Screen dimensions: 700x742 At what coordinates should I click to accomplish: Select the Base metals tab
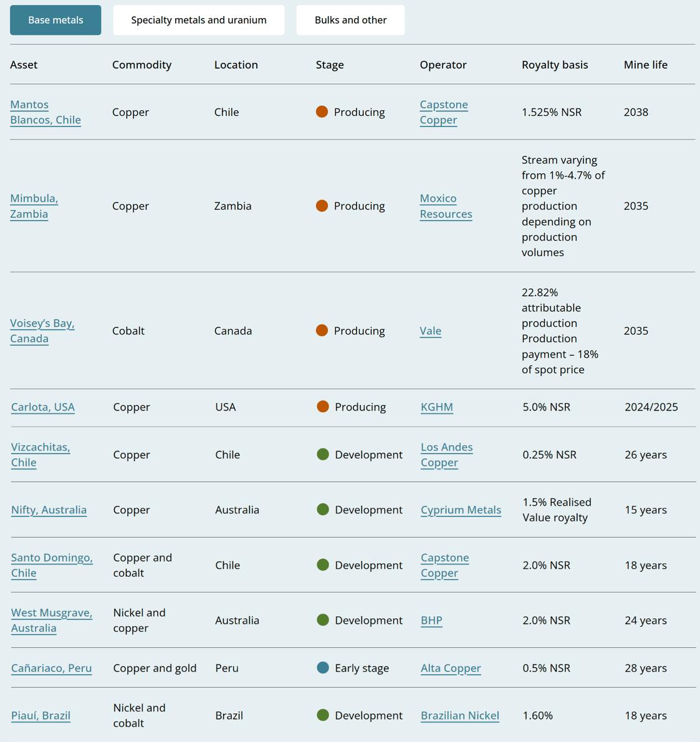[x=55, y=20]
